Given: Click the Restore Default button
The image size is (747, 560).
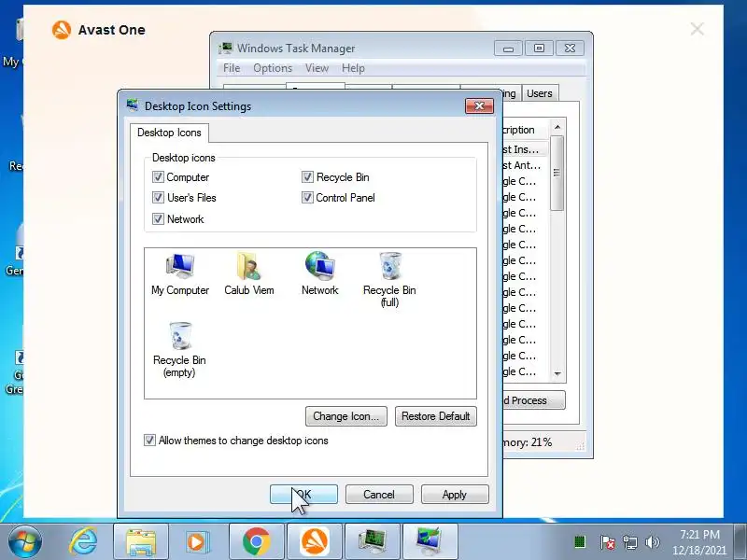Looking at the screenshot, I should [435, 416].
